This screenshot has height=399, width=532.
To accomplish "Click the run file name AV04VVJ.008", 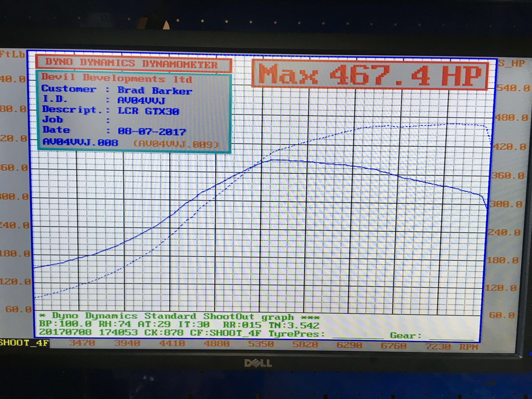I will [x=80, y=142].
